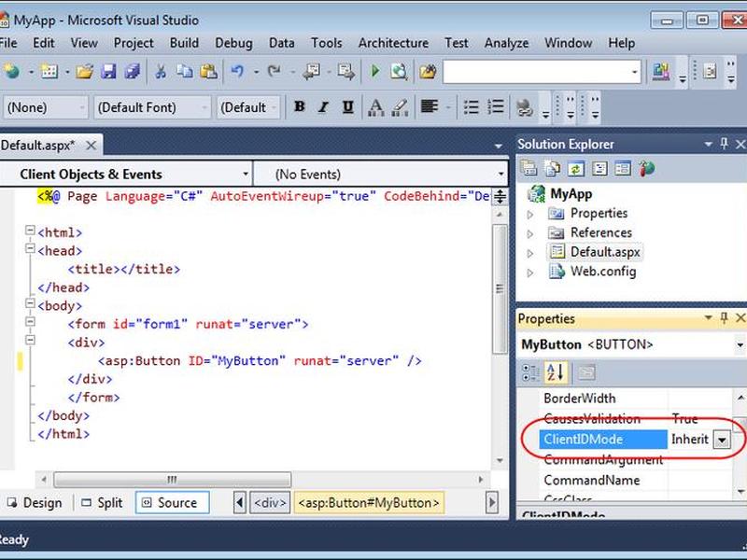Click the Foreground Color letter A icon
Screen dimensions: 747x560
pos(376,107)
